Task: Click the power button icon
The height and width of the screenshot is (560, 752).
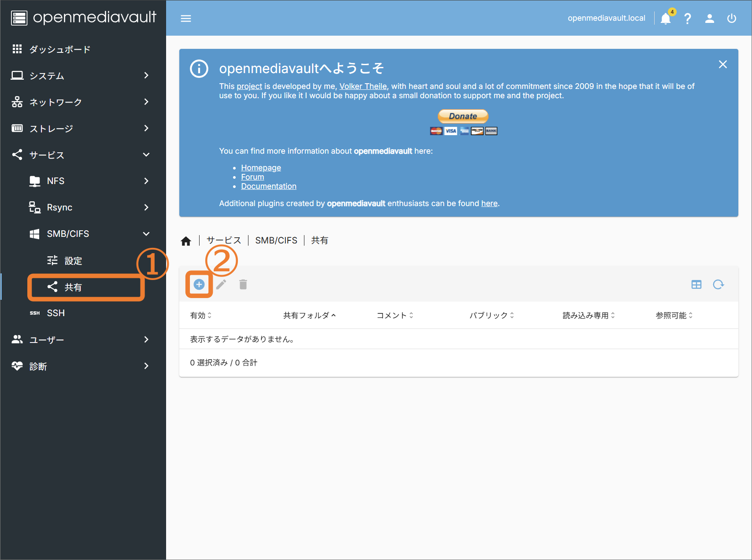Action: [732, 18]
